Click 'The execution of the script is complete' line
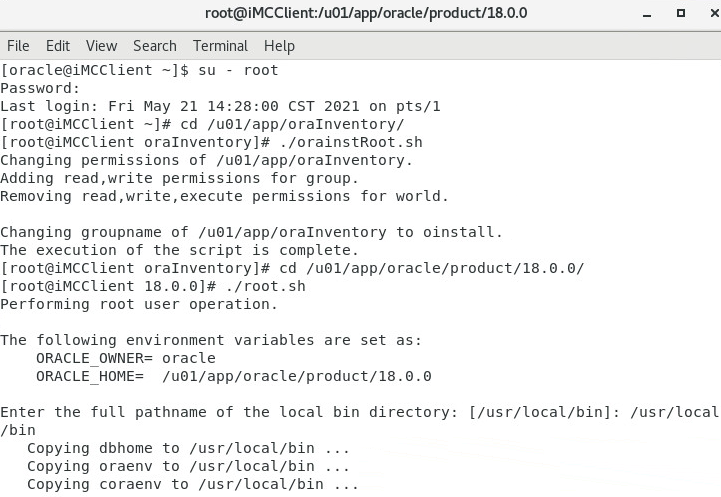The width and height of the screenshot is (721, 497). [179, 250]
